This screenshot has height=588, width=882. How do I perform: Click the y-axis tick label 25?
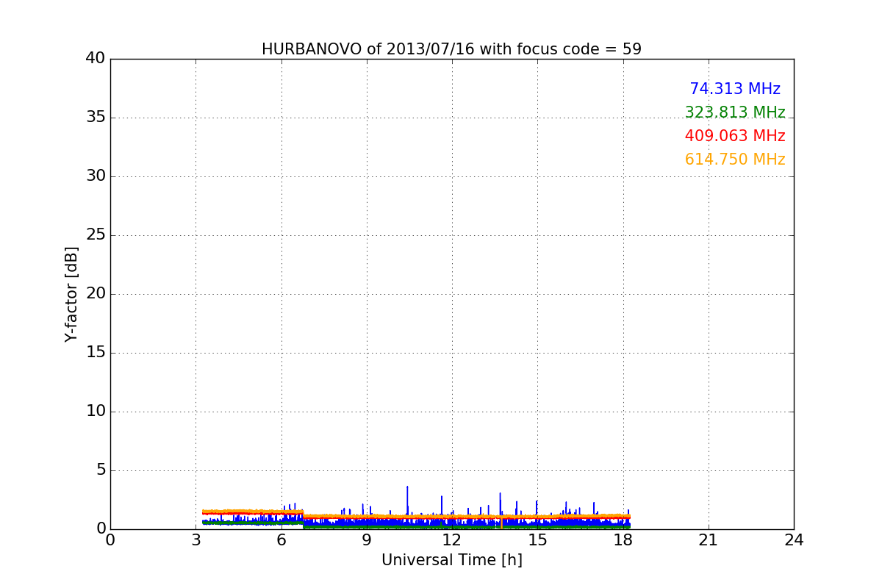96,235
